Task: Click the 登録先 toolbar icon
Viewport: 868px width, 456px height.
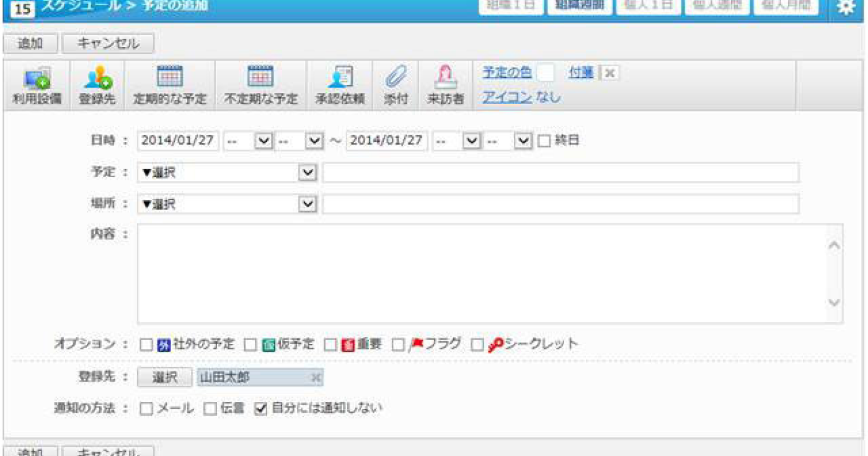Action: (97, 85)
